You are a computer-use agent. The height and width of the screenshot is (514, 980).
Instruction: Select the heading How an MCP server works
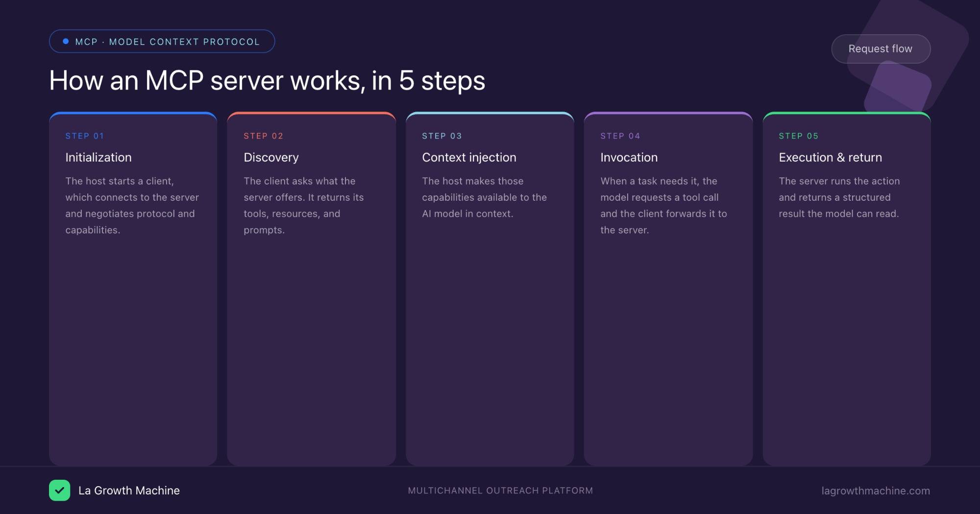267,81
